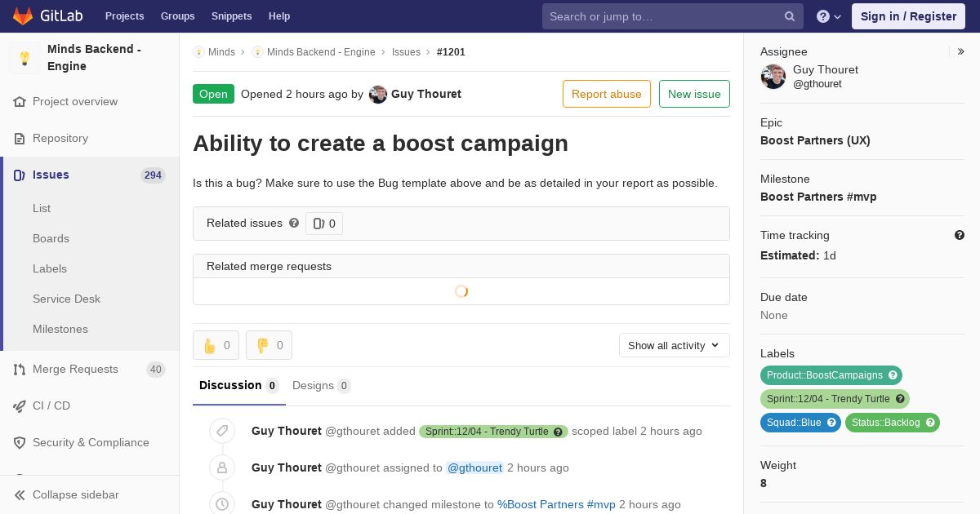
Task: Switch to the Discussion tab
Action: pyautogui.click(x=239, y=386)
